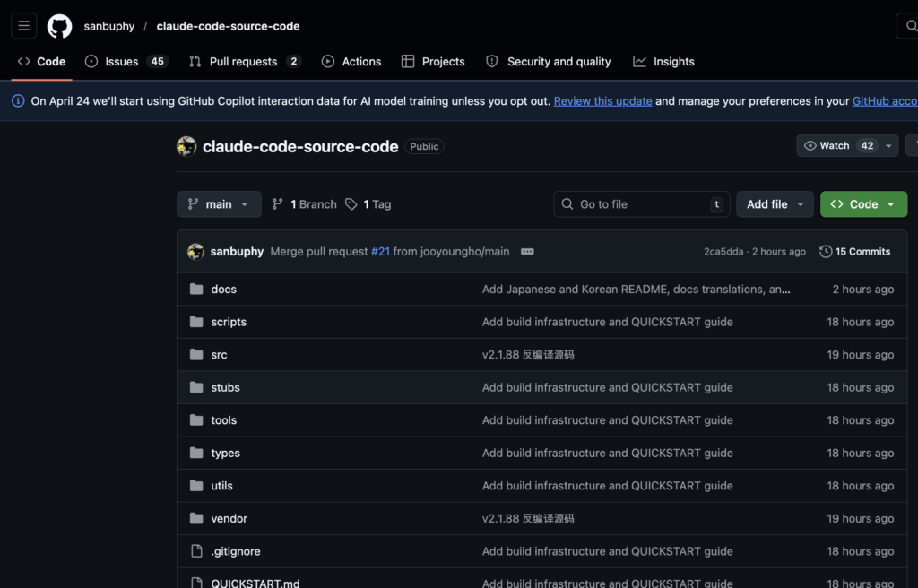Image resolution: width=918 pixels, height=588 pixels.
Task: Focus the Go to file input
Action: pos(642,203)
